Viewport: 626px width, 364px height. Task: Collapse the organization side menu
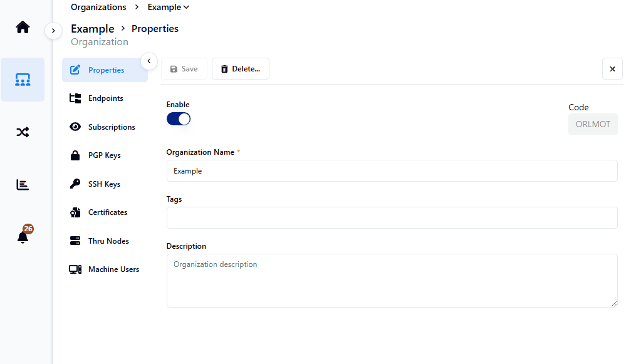tap(149, 61)
